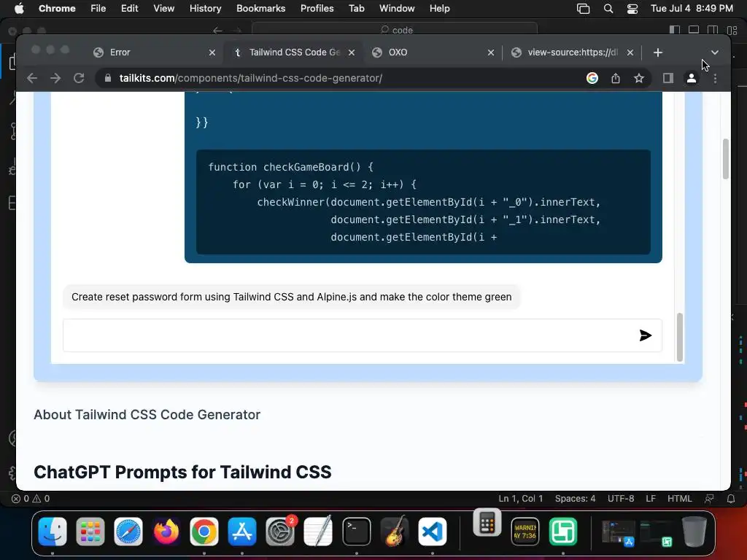Click UTF-8 encoding in VS Code status bar
The image size is (747, 560).
pyautogui.click(x=621, y=499)
